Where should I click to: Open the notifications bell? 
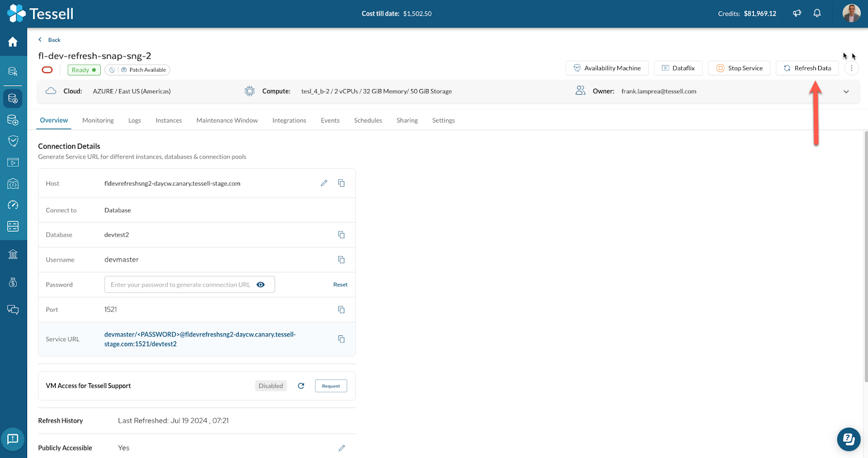coord(817,14)
